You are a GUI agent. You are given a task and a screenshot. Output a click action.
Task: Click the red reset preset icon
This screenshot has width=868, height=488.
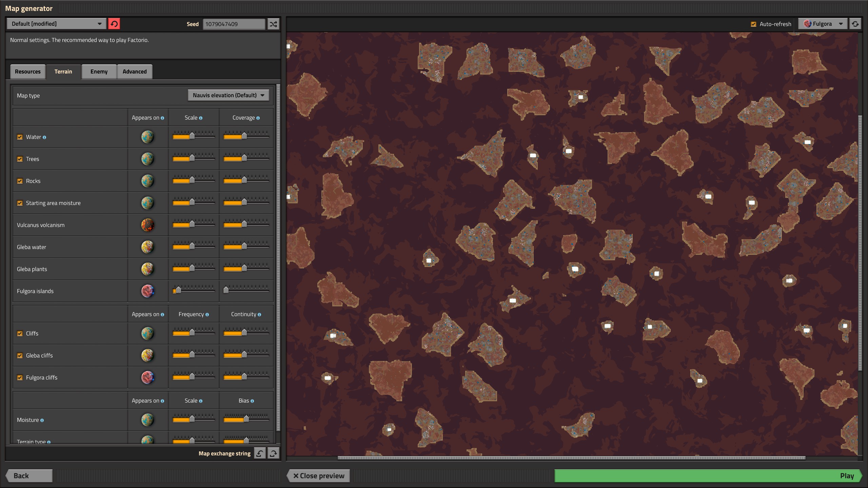(114, 24)
